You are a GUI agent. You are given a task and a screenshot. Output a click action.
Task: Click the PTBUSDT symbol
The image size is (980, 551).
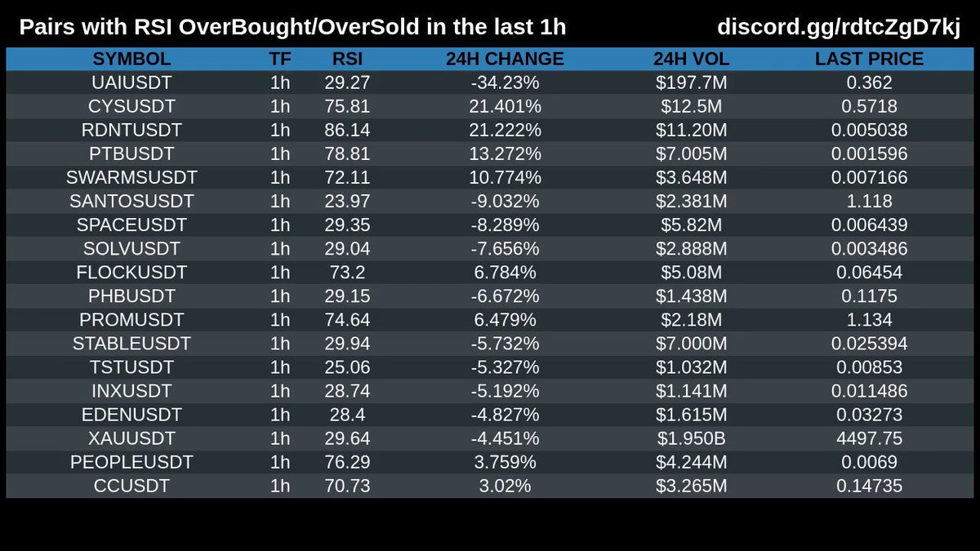point(131,153)
